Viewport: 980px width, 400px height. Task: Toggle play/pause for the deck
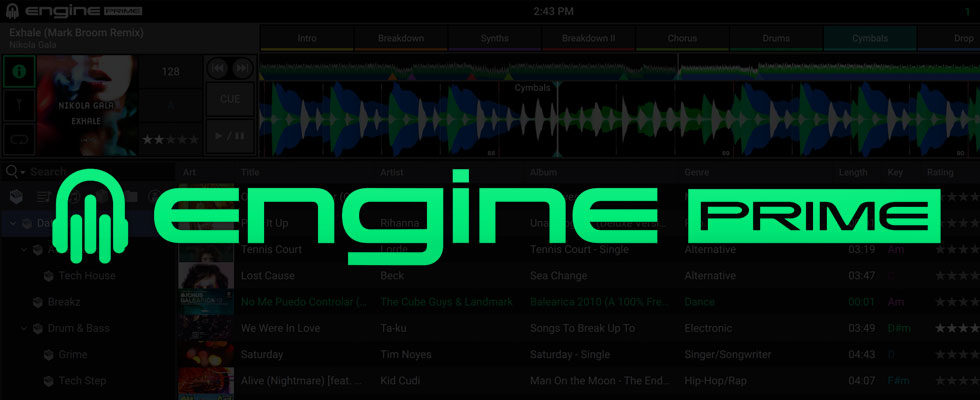tap(230, 136)
